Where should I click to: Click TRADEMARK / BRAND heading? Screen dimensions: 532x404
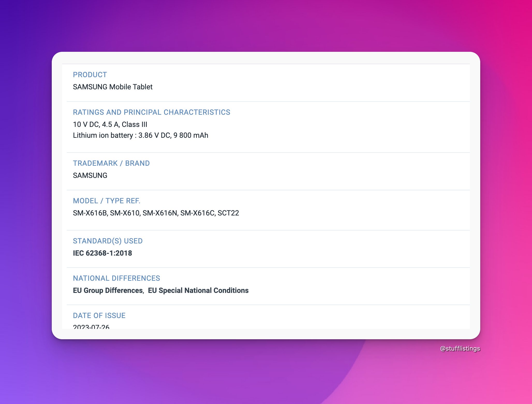[x=111, y=163]
